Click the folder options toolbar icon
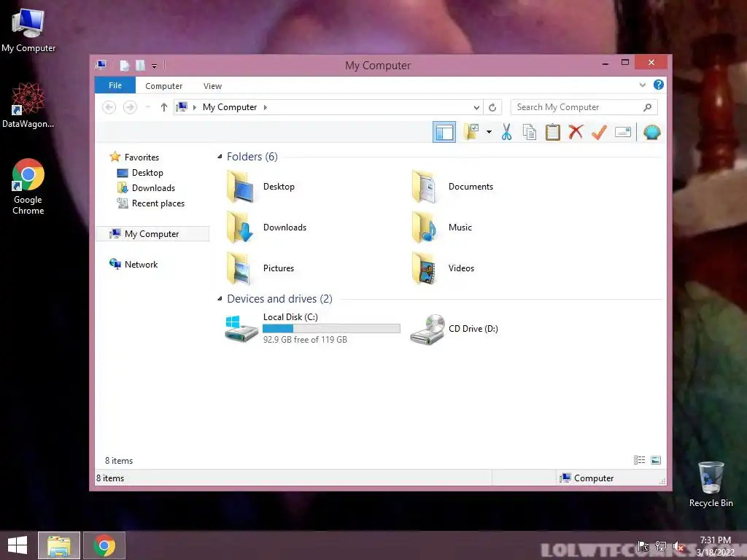747x560 pixels. click(472, 132)
